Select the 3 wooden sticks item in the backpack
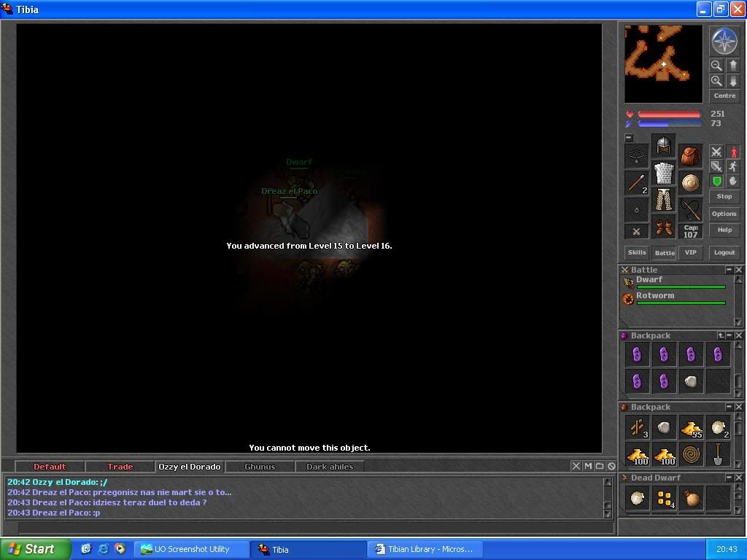The height and width of the screenshot is (560, 747). tap(637, 427)
